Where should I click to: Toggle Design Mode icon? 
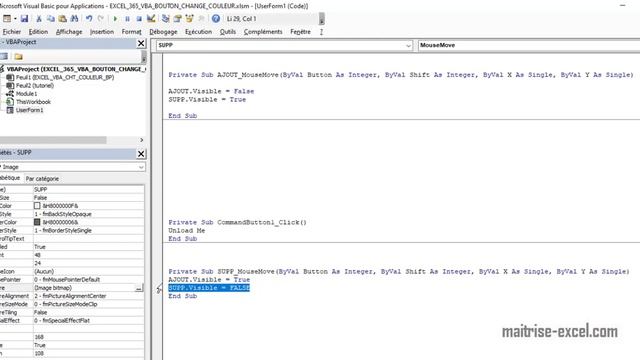pos(151,19)
